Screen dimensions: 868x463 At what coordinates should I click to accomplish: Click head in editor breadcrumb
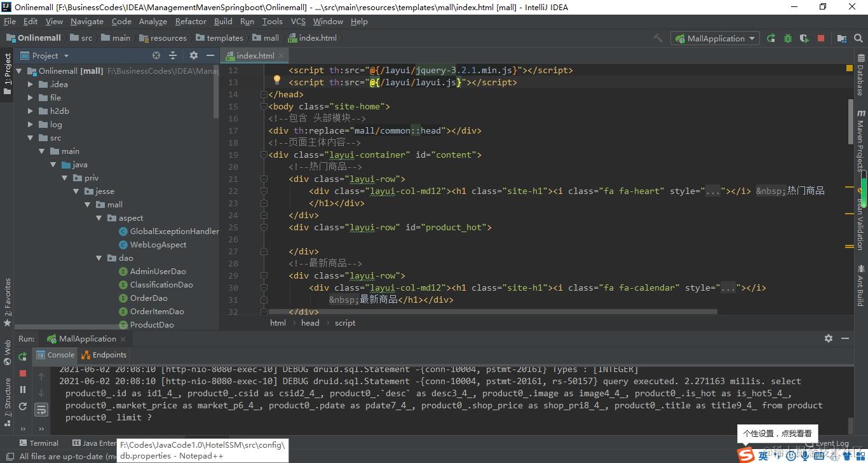pos(310,322)
